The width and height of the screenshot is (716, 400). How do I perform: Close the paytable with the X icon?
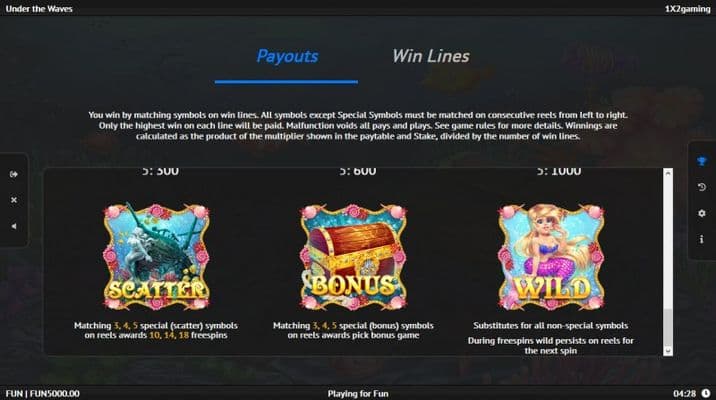pos(14,200)
